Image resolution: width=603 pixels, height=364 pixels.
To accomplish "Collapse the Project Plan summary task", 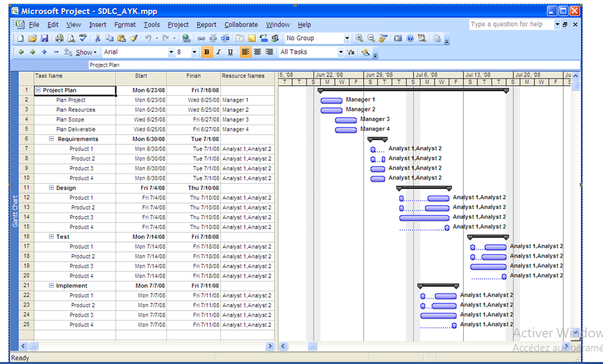I will coord(38,91).
